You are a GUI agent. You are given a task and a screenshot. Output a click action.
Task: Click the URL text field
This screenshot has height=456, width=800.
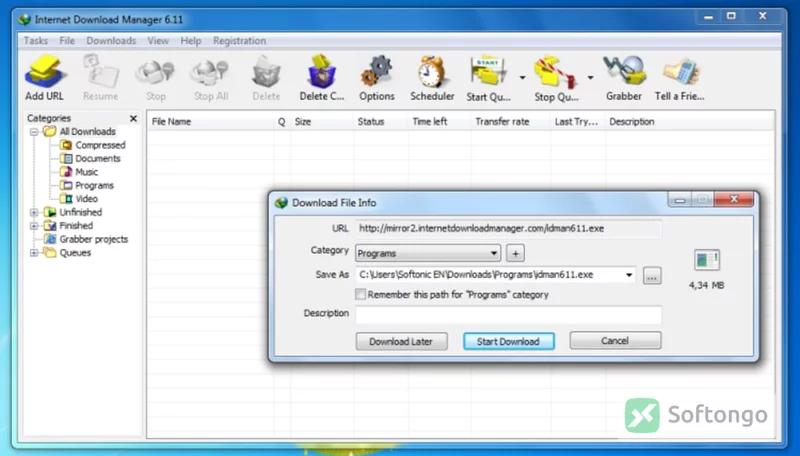[508, 229]
